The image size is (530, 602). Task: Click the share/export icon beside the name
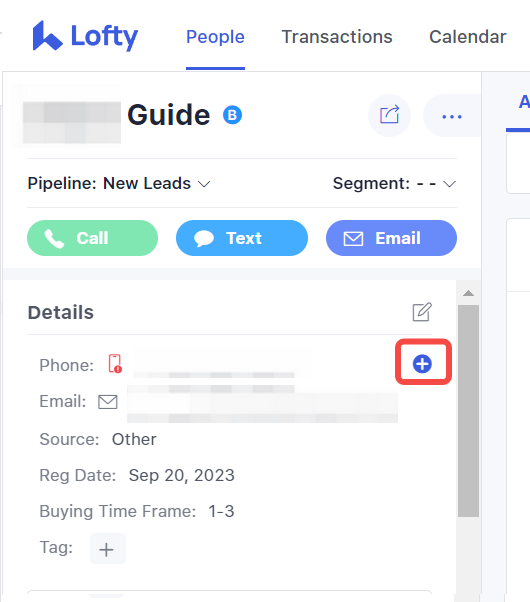click(389, 115)
